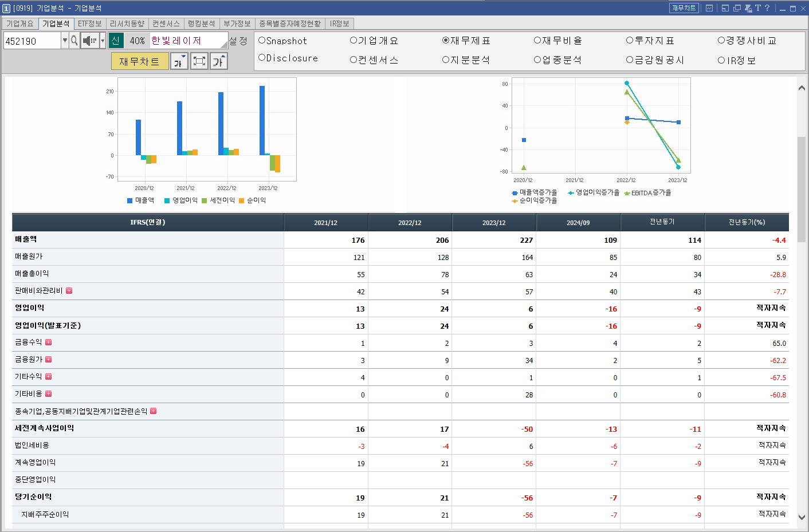Viewport: 809px width, 532px height.
Task: Click the 한빛레이저 stock name field
Action: coord(188,41)
